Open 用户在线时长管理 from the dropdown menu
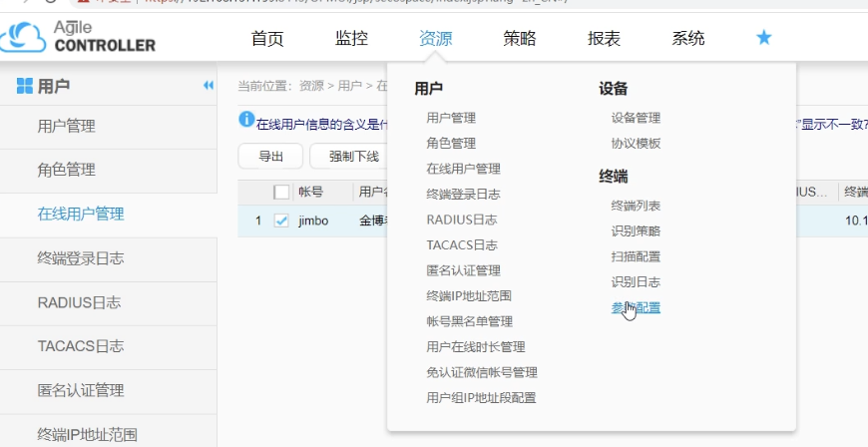 pyautogui.click(x=476, y=347)
